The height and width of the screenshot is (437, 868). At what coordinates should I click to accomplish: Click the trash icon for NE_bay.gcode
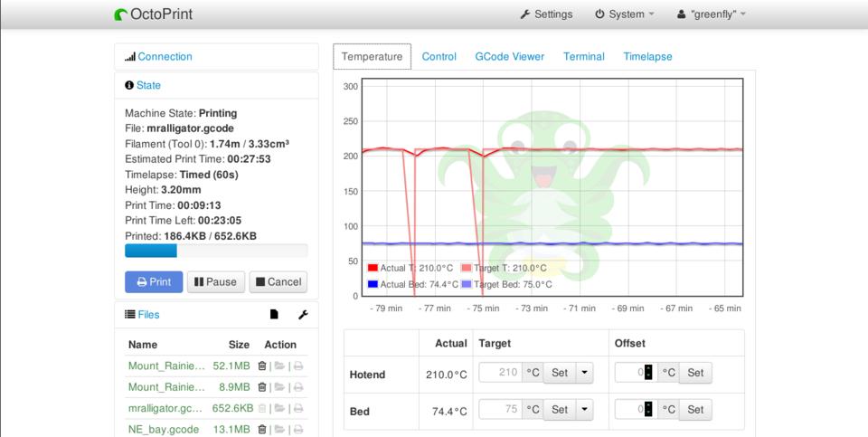(262, 429)
